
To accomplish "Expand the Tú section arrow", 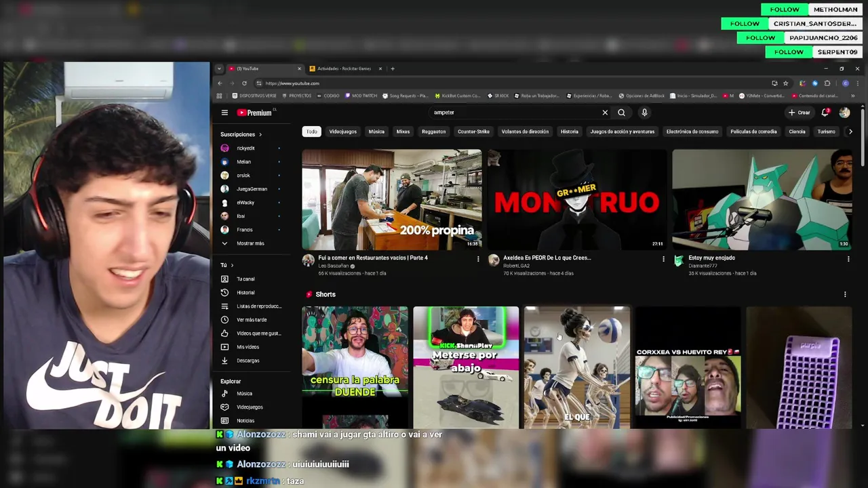I will [232, 265].
